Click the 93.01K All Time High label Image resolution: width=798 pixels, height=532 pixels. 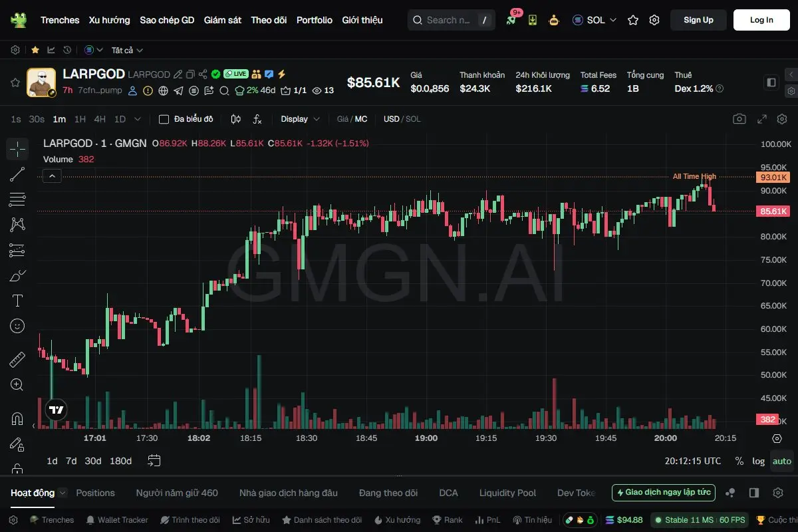(x=773, y=177)
